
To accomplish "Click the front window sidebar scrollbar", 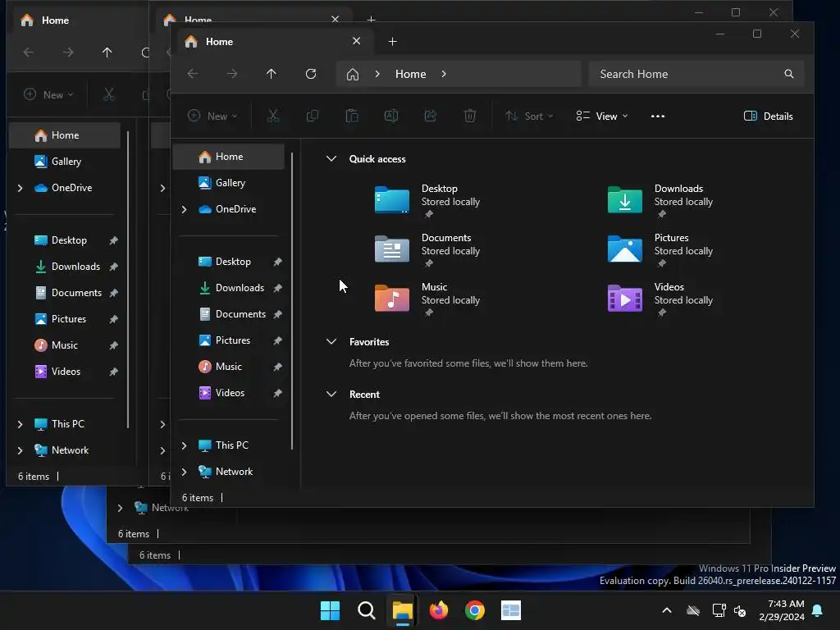I will click(292, 301).
